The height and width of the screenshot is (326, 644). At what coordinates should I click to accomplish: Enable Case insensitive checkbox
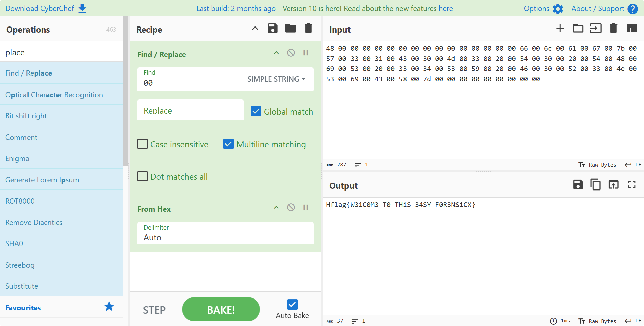tap(142, 144)
